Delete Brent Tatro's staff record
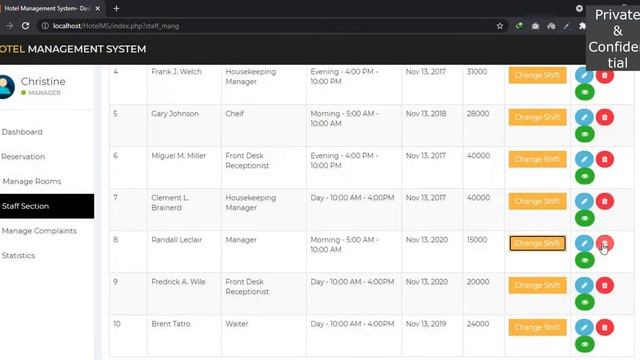The height and width of the screenshot is (360, 640). (604, 327)
